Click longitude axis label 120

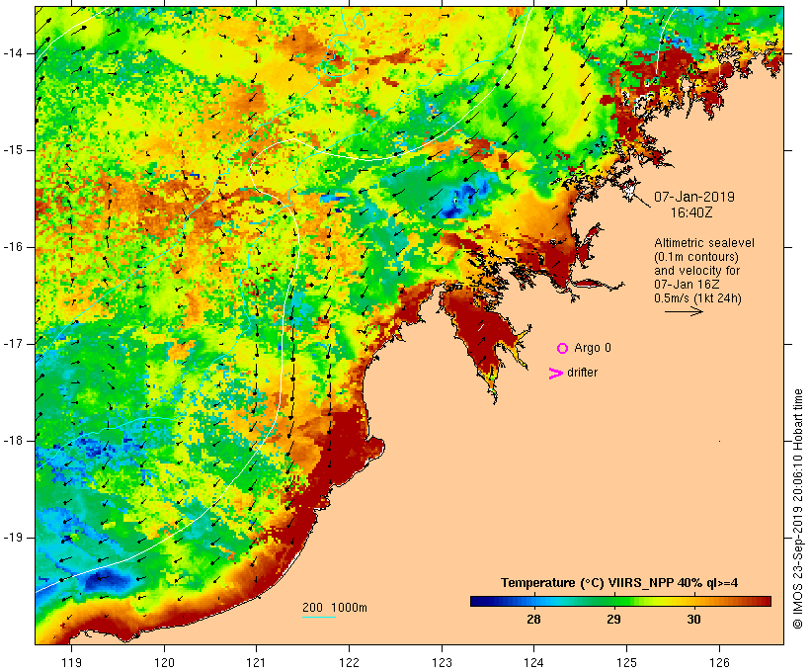pos(164,662)
